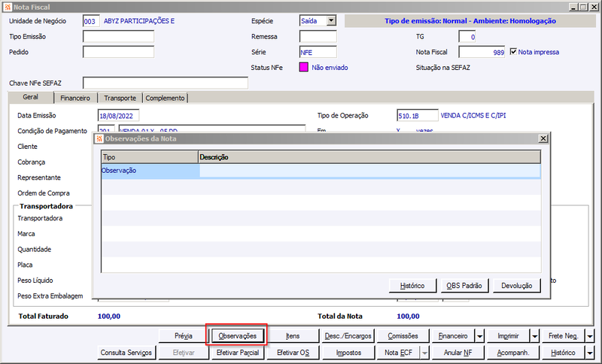Viewport: 602px width, 364px height.
Task: Open Desc./Encargos button
Action: click(x=348, y=336)
